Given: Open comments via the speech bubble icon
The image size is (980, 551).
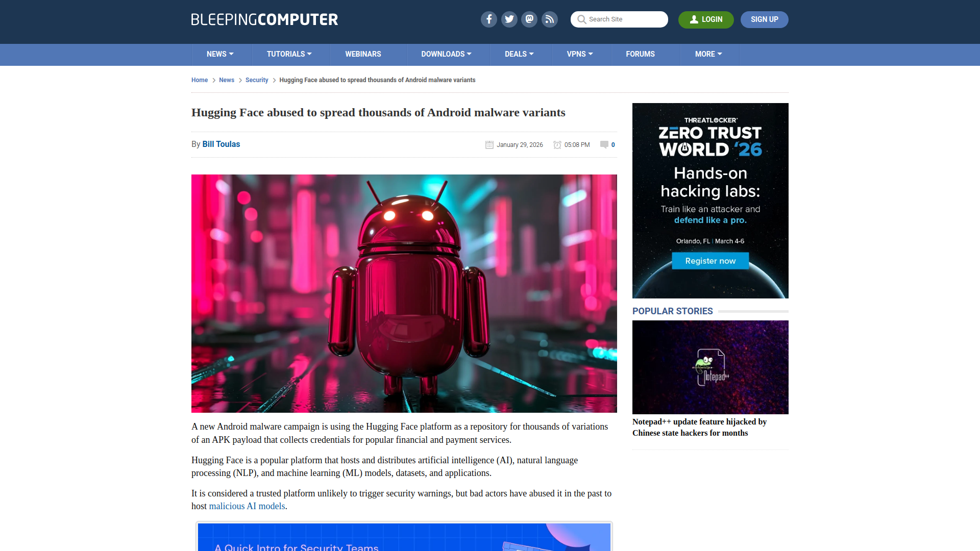Looking at the screenshot, I should pos(604,145).
